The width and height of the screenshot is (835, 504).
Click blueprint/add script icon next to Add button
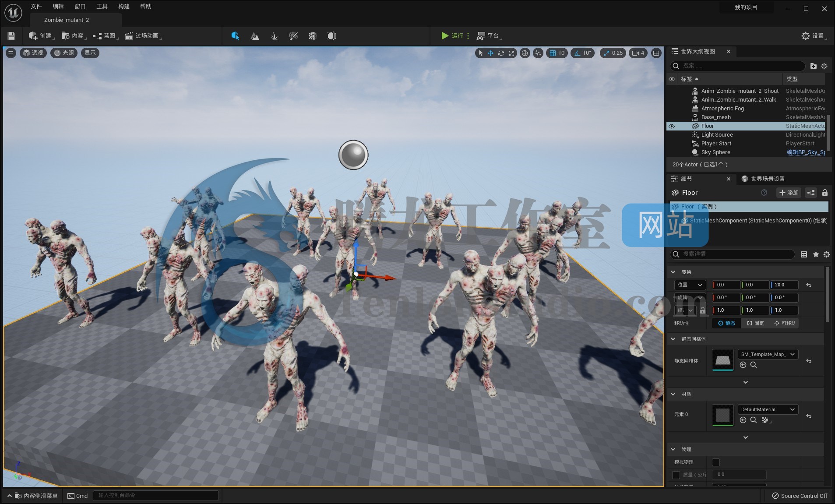pyautogui.click(x=811, y=193)
